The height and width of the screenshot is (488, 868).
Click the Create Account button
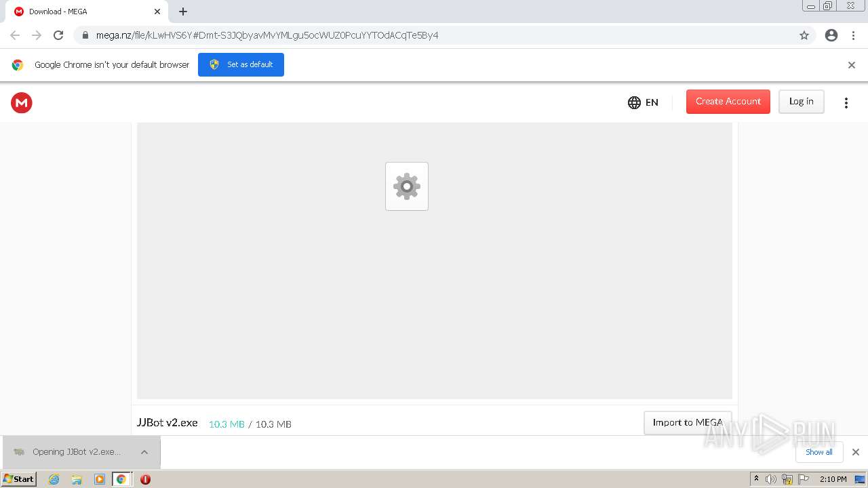pyautogui.click(x=728, y=102)
